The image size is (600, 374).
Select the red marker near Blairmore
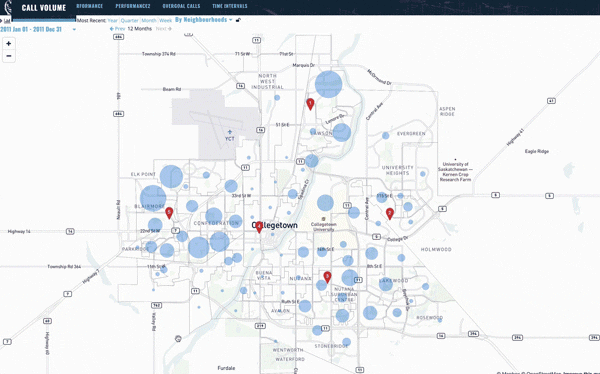(x=169, y=213)
